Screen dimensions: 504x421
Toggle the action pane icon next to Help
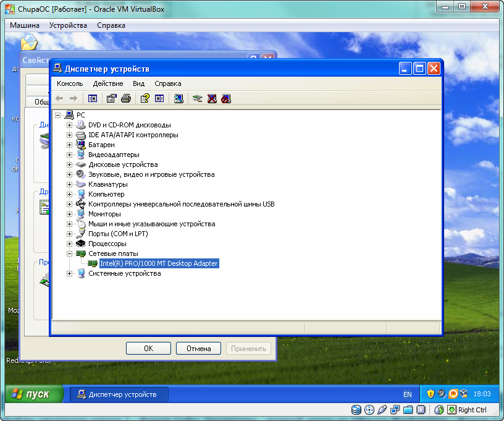159,98
